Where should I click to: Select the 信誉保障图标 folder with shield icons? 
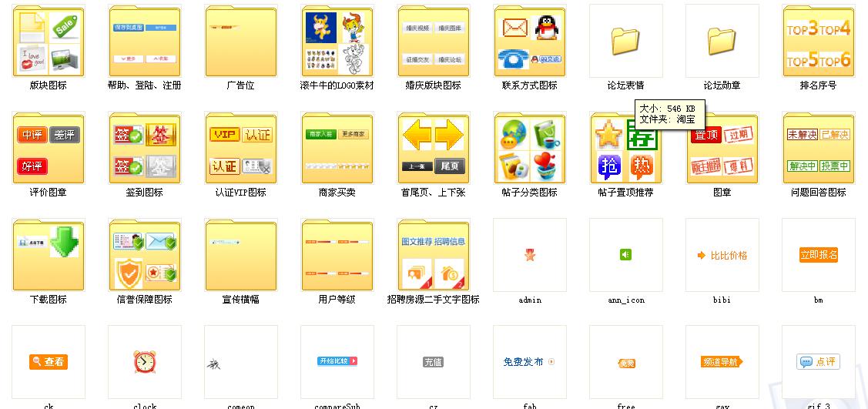[145, 255]
